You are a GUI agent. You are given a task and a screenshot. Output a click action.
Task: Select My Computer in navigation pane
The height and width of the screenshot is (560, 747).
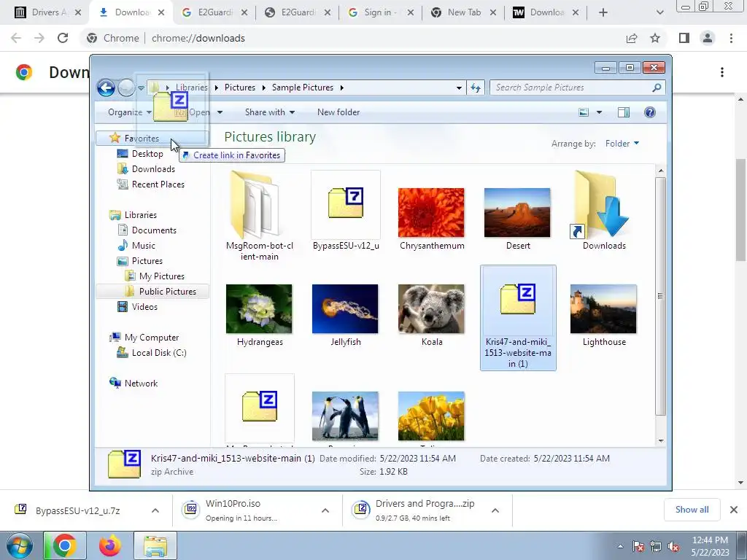[x=152, y=337]
